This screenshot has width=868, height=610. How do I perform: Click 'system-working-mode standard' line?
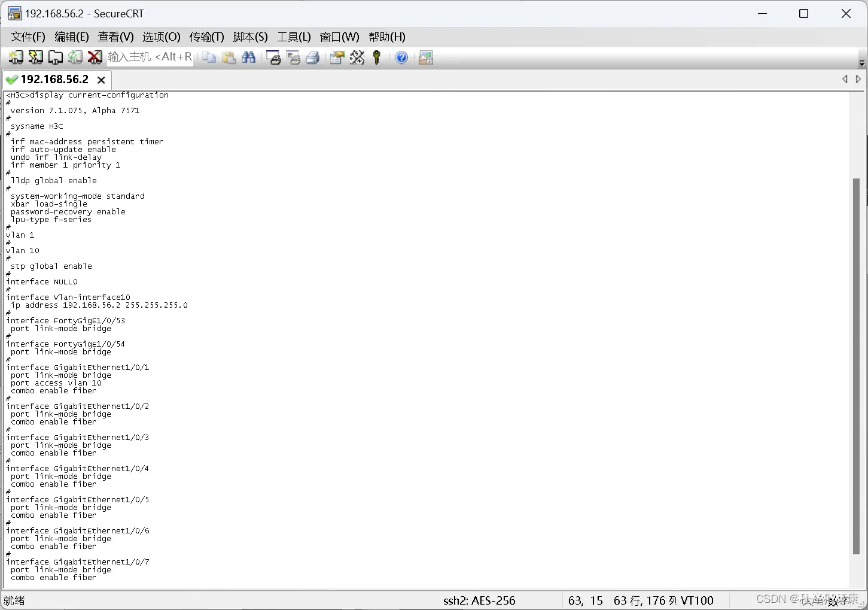pyautogui.click(x=77, y=196)
